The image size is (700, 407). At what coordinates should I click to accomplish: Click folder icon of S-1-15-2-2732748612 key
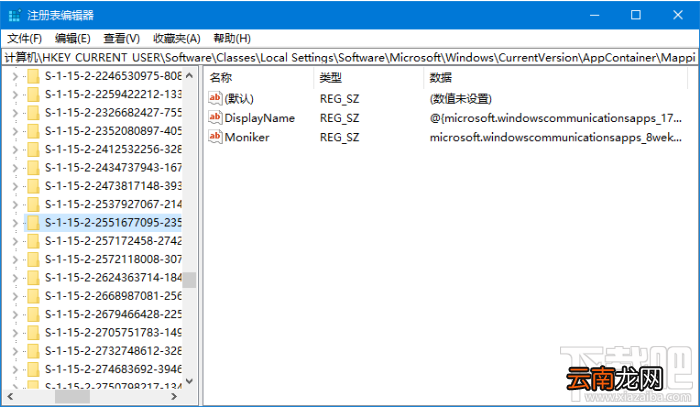(33, 351)
